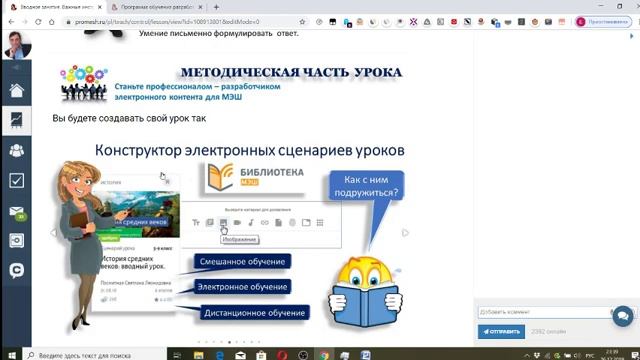Reload the page with the refresh icon
This screenshot has height=360, width=640.
point(38,22)
